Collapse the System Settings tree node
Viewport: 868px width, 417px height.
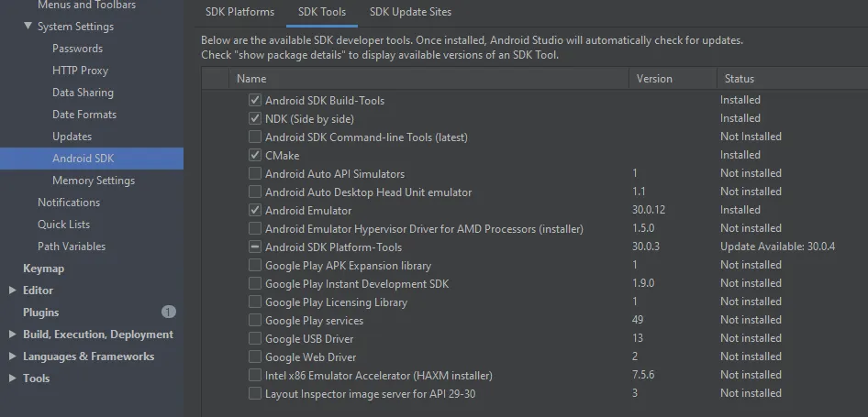pyautogui.click(x=28, y=26)
